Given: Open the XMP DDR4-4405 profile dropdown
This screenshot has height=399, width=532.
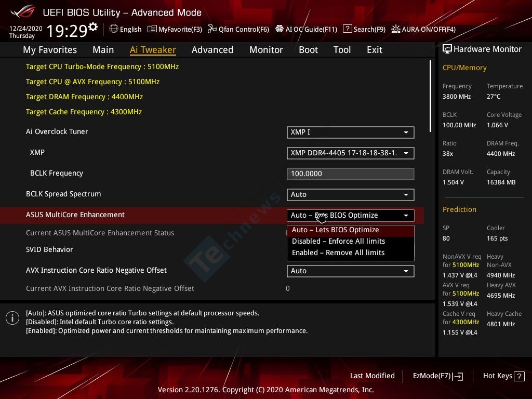Looking at the screenshot, I should pyautogui.click(x=351, y=153).
